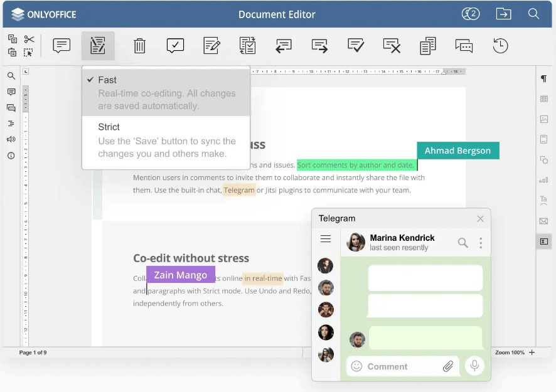Click the display mode checklist document icon
This screenshot has width=556, height=392.
tap(247, 45)
